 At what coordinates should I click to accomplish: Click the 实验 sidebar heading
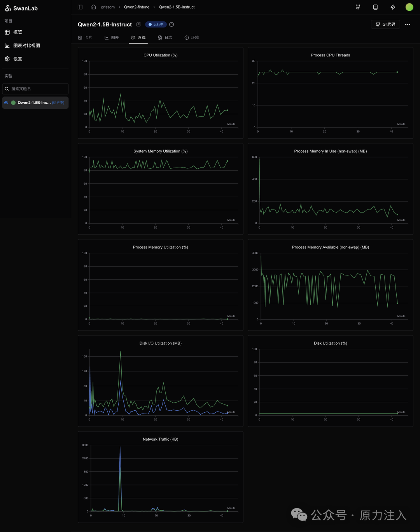[x=8, y=76]
